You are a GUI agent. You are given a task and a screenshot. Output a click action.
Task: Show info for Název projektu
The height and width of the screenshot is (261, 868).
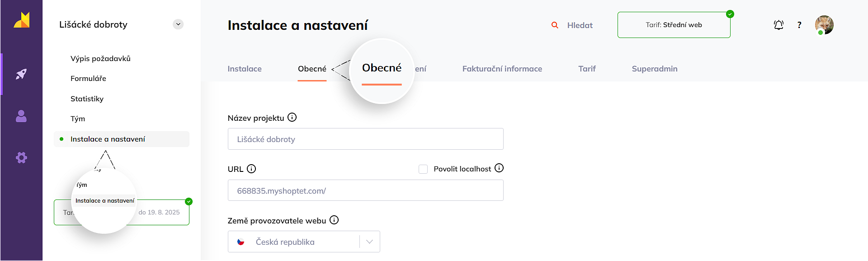tap(292, 118)
